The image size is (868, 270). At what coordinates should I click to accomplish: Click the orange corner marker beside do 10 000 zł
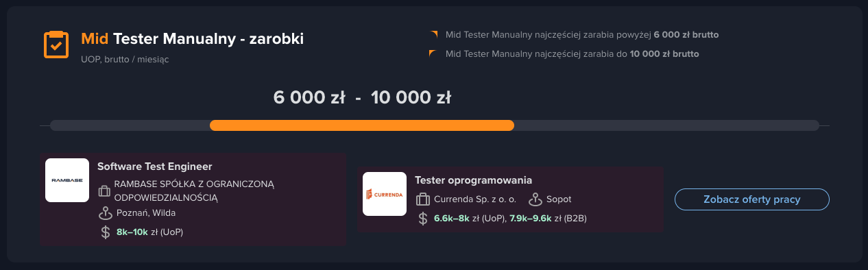[x=433, y=53]
